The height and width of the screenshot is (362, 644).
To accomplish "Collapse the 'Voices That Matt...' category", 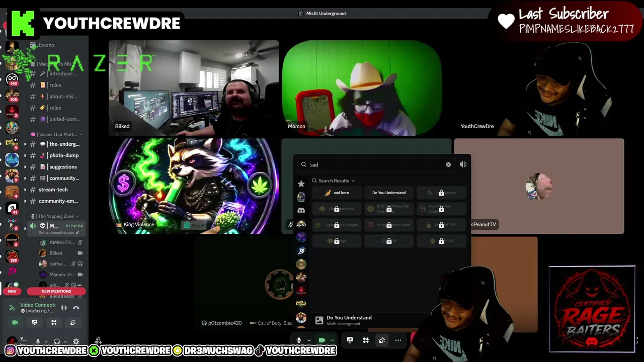I will coord(56,134).
